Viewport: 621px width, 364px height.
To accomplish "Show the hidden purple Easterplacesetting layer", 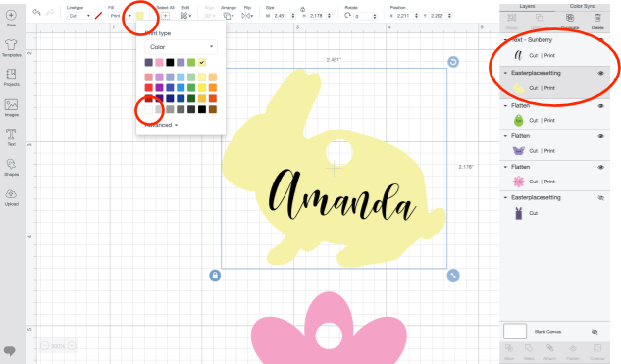I will (600, 197).
